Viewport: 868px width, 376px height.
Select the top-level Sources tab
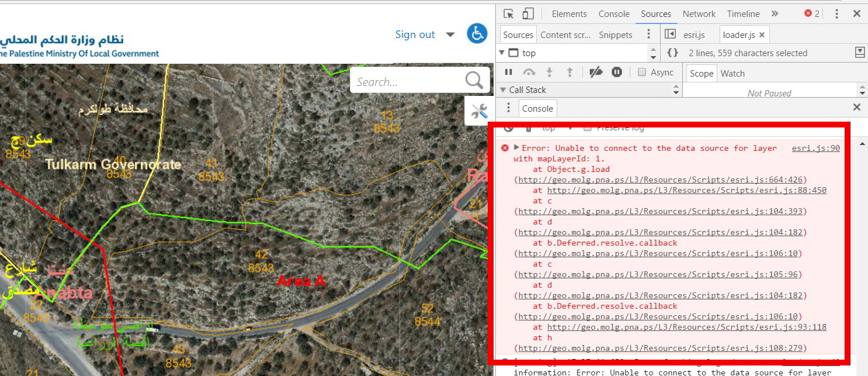click(x=656, y=14)
